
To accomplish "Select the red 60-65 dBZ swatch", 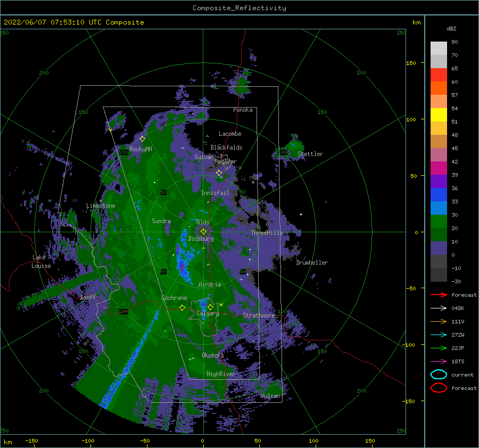I will [439, 75].
